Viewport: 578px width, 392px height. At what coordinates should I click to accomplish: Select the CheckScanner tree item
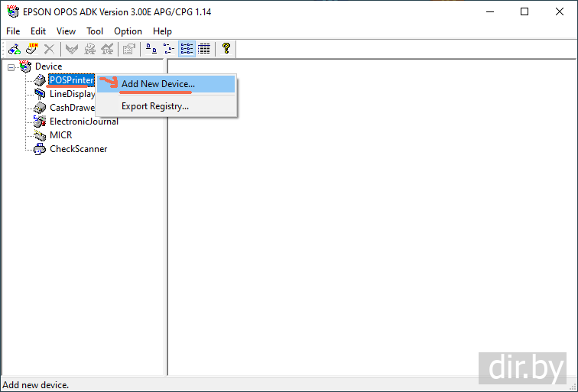pos(79,149)
